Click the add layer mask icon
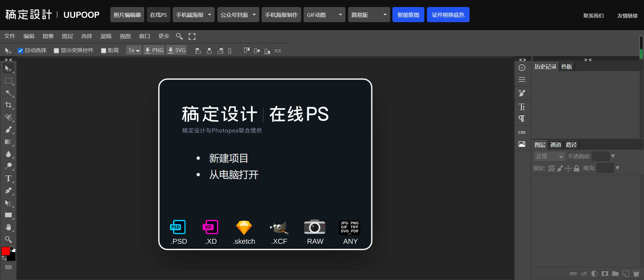This screenshot has height=280, width=644. pyautogui.click(x=605, y=274)
